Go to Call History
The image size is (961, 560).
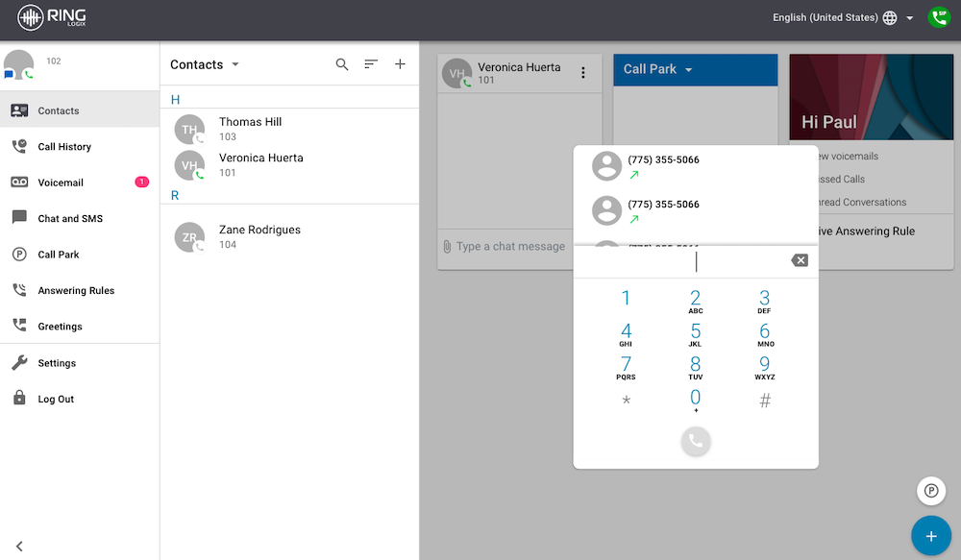tap(80, 146)
